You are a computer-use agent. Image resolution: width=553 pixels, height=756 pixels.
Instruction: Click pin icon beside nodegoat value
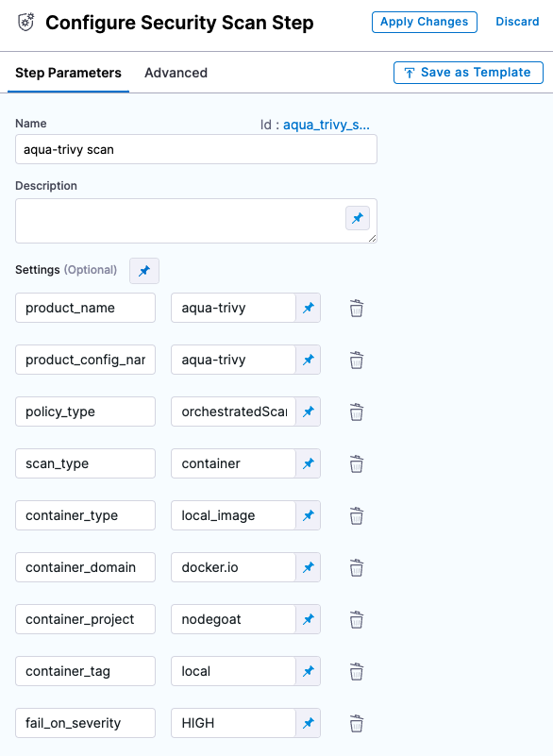tap(308, 619)
